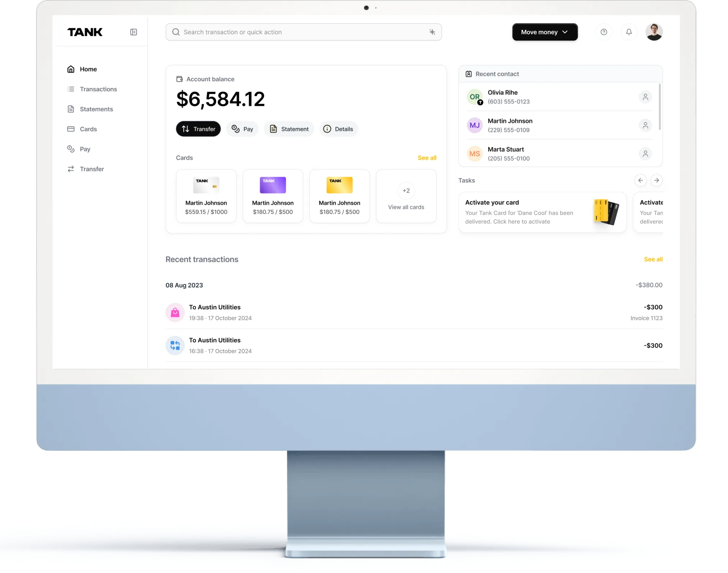728x573 pixels.
Task: Open the View all cards tile
Action: coord(406,196)
